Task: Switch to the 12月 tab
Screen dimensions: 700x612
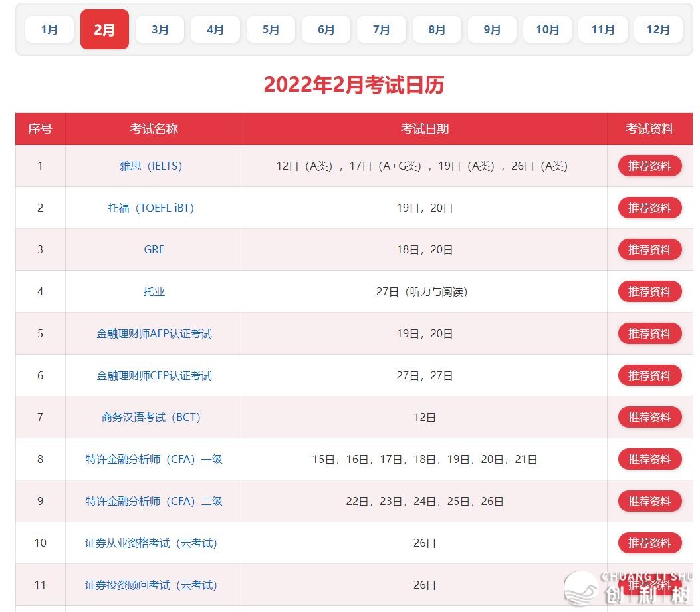Action: 658,29
